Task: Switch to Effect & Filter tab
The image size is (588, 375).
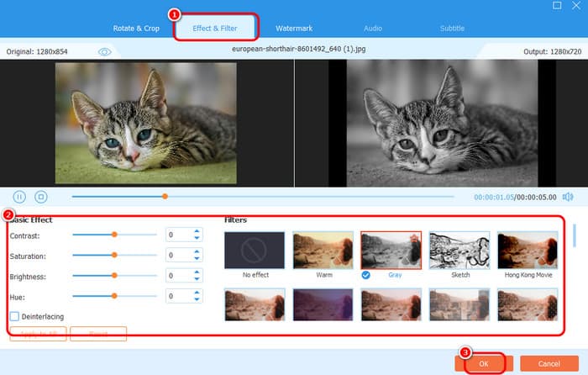Action: pyautogui.click(x=215, y=29)
